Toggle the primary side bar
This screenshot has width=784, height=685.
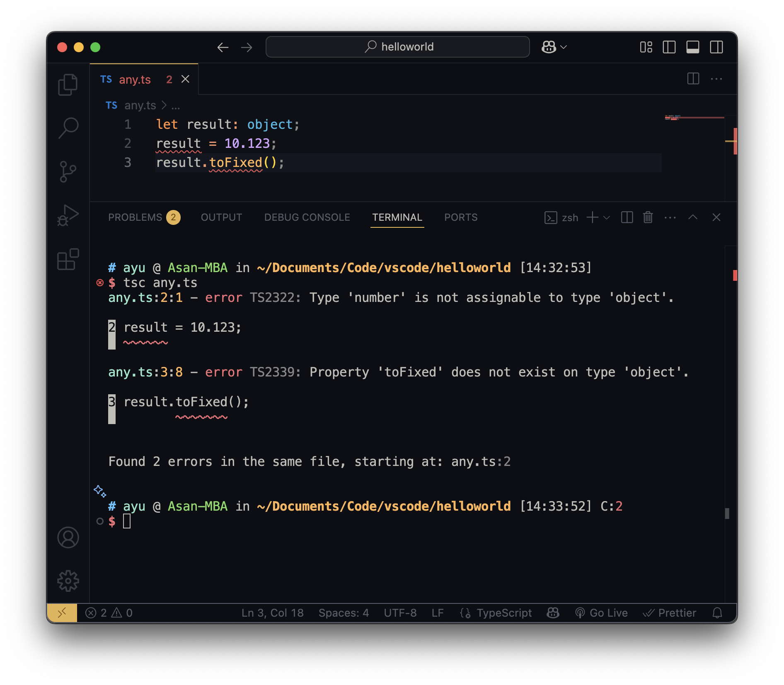669,47
